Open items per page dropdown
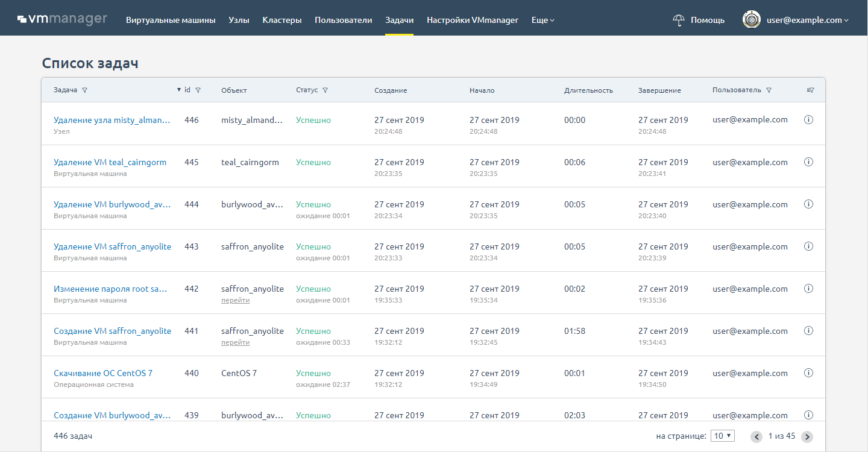Image resolution: width=868 pixels, height=452 pixels. pos(722,436)
